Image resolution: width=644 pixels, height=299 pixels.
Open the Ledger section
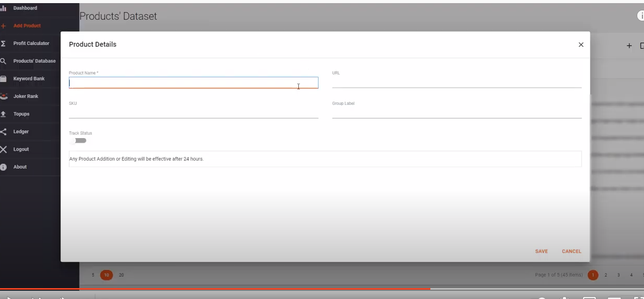(x=21, y=132)
